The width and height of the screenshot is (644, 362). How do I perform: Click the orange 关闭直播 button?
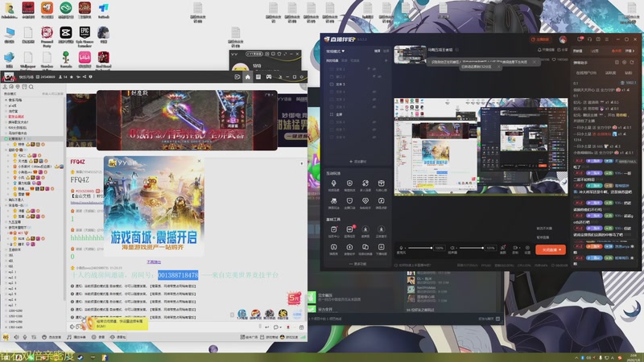coord(551,249)
